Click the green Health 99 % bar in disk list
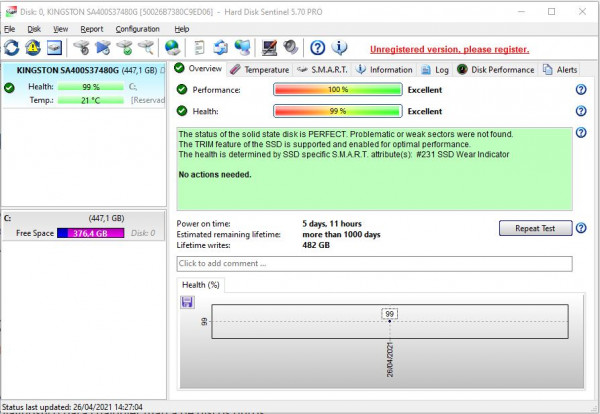Screen dimensions: 600x414 click(91, 87)
